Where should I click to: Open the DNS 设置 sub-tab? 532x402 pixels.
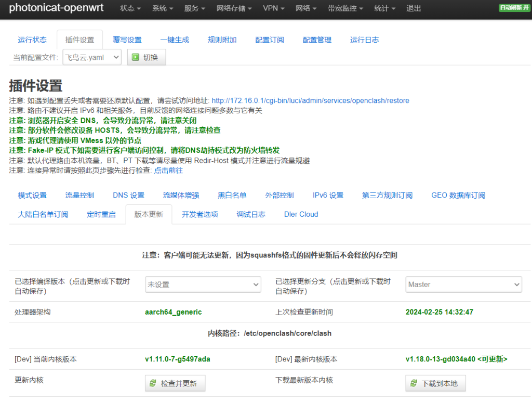[x=128, y=195]
